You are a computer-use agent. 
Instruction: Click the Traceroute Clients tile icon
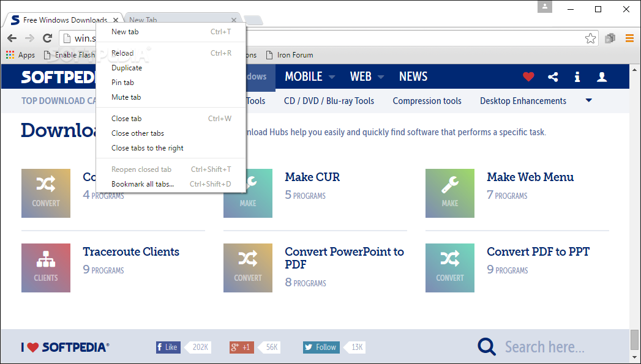46,268
